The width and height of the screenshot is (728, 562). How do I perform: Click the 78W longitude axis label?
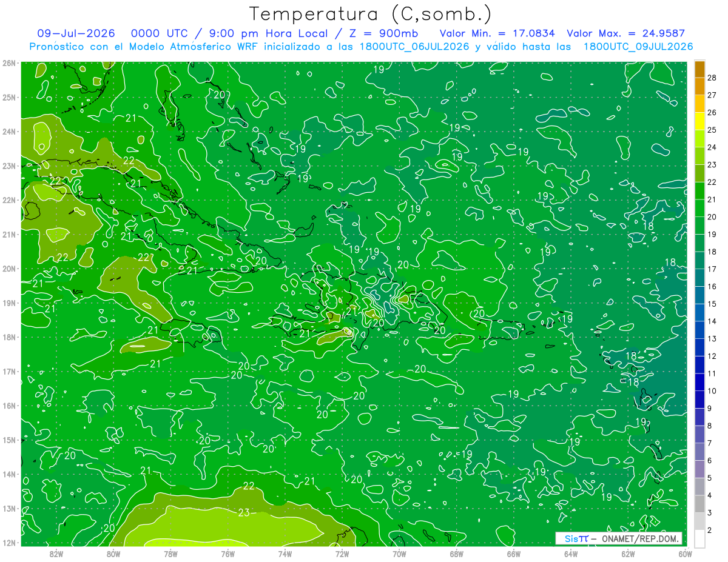pyautogui.click(x=170, y=554)
